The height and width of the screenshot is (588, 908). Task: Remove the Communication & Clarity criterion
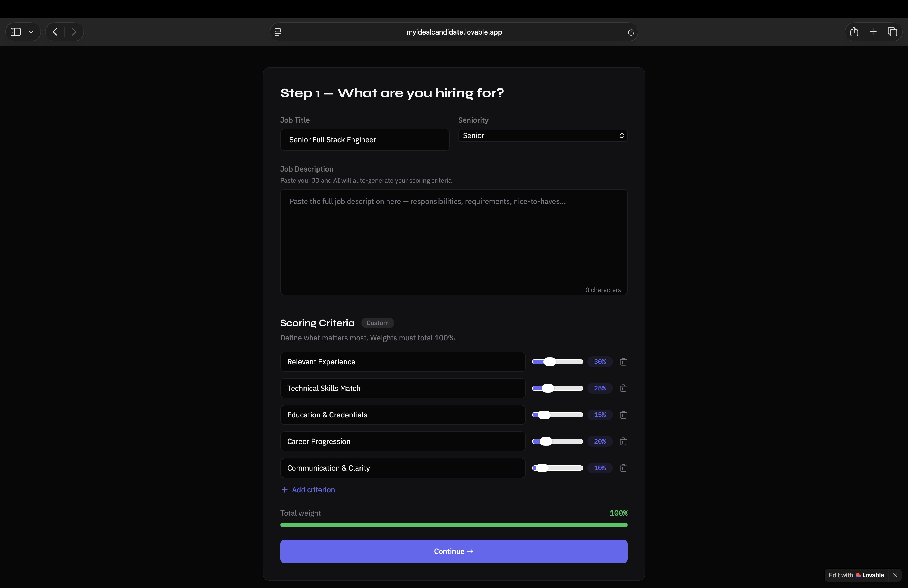(x=623, y=468)
